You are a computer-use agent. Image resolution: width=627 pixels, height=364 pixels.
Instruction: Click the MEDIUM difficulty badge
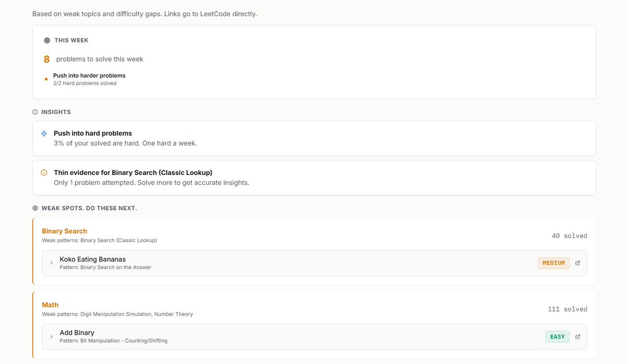(554, 263)
